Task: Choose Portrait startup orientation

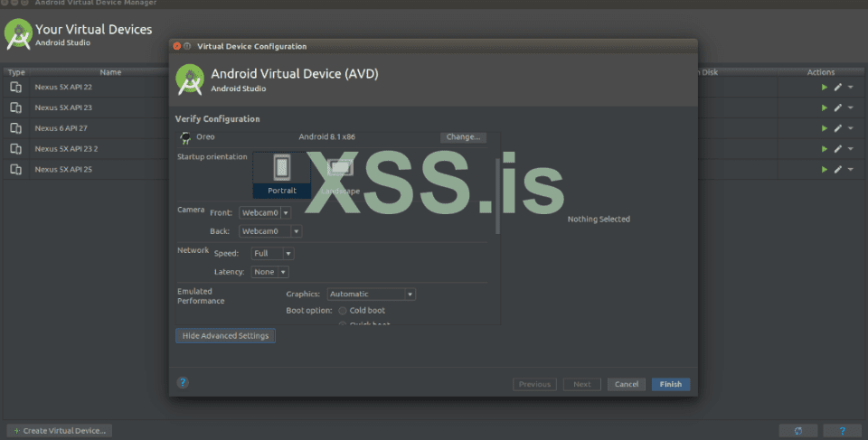Action: click(x=282, y=175)
